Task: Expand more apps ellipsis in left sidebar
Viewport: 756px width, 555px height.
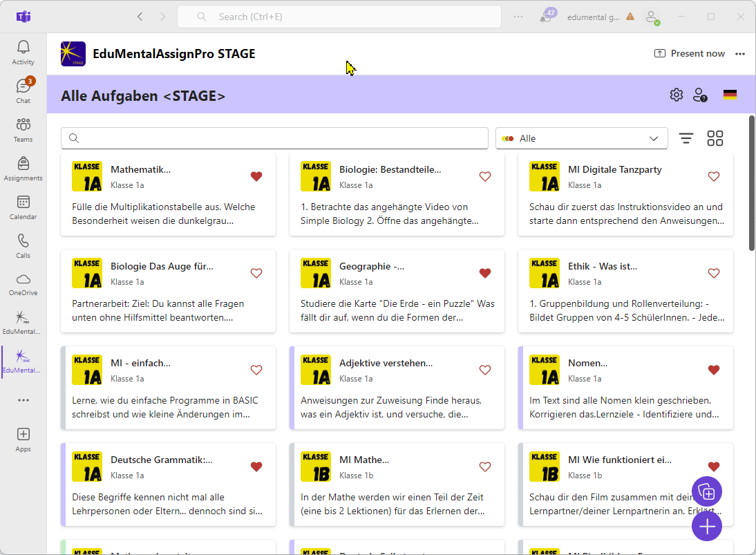Action: [x=23, y=400]
